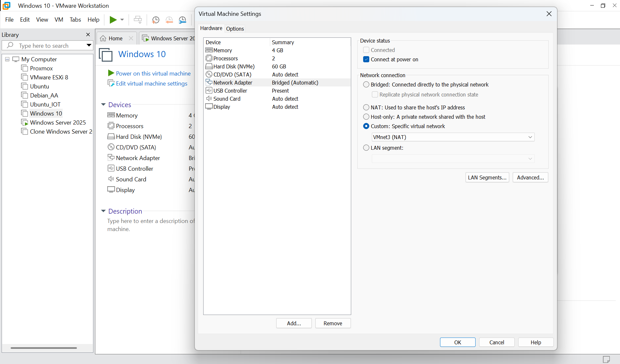This screenshot has height=364, width=620.
Task: Click Hard Disk icon in Devices summary
Action: coord(111,136)
